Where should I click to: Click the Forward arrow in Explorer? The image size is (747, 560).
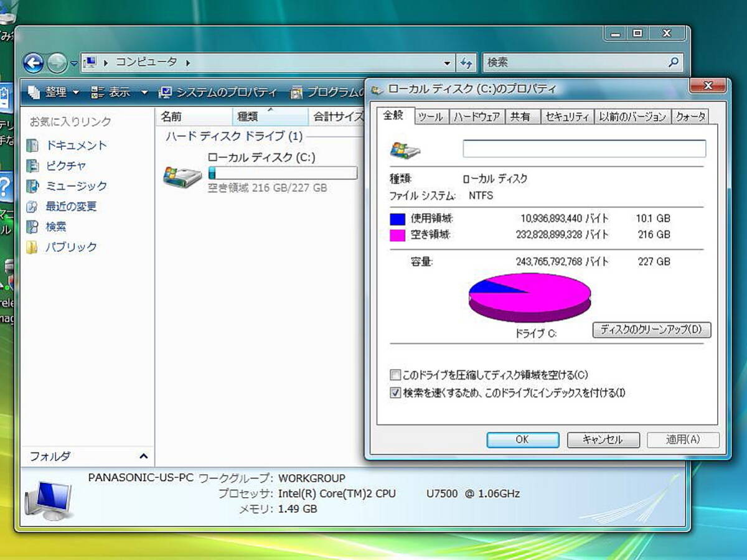(x=57, y=62)
